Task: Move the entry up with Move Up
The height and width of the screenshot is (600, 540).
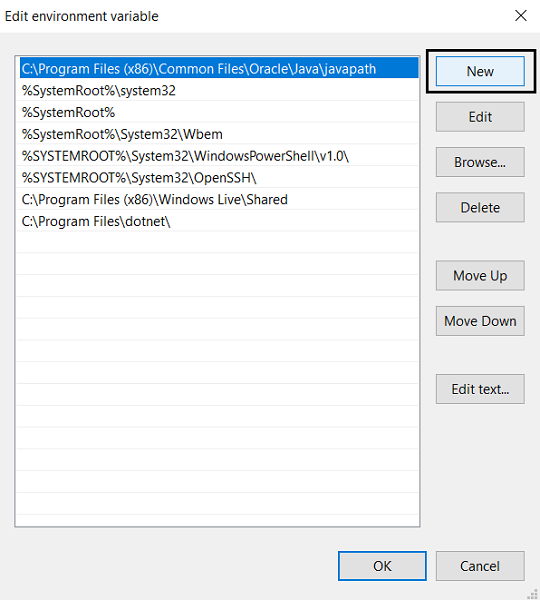Action: (x=480, y=276)
